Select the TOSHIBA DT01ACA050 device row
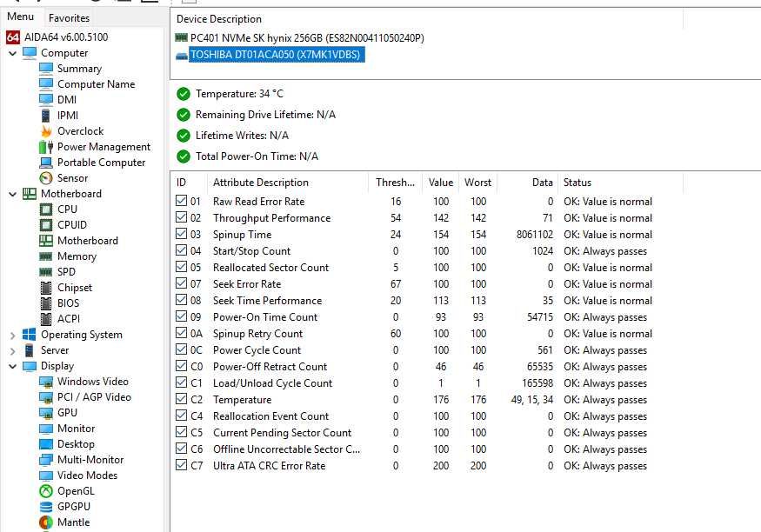 pyautogui.click(x=276, y=54)
